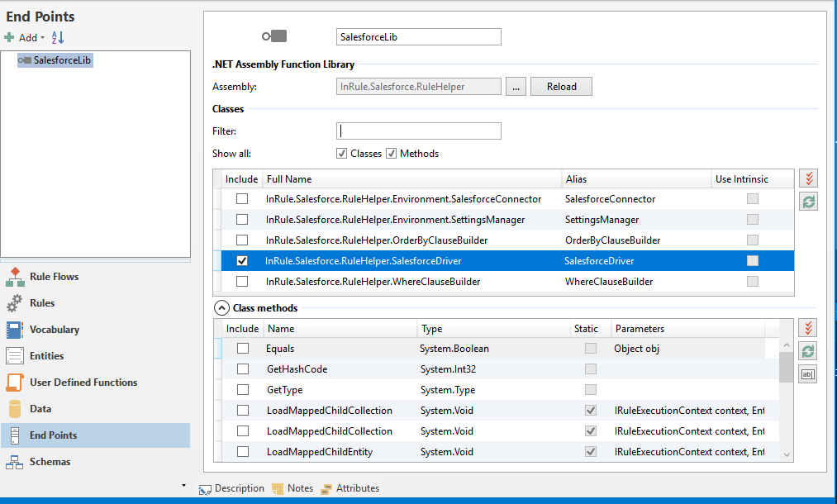Viewport: 837px width, 504px height.
Task: Sort classes by Alias column header
Action: click(636, 179)
